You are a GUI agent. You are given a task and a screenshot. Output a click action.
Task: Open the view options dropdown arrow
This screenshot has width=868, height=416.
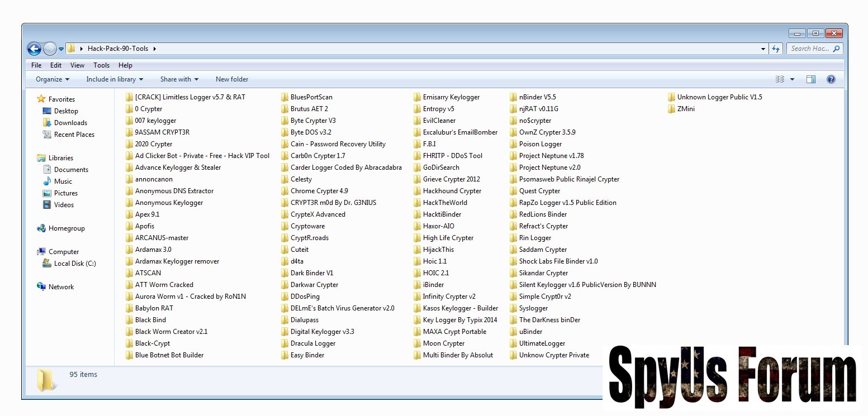point(792,79)
